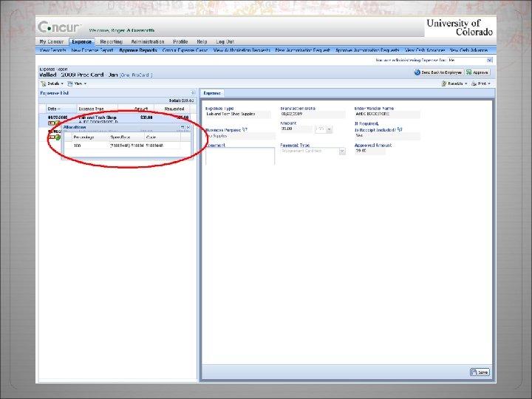The image size is (532, 399).
Task: Select the Expense main menu tab
Action: [x=81, y=41]
